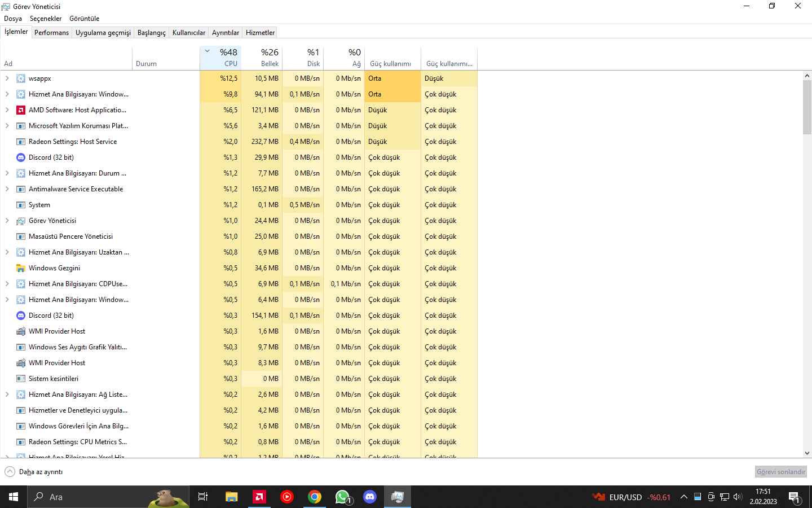Open Task View from the taskbar
Viewport: 812px width, 508px height.
(x=203, y=497)
